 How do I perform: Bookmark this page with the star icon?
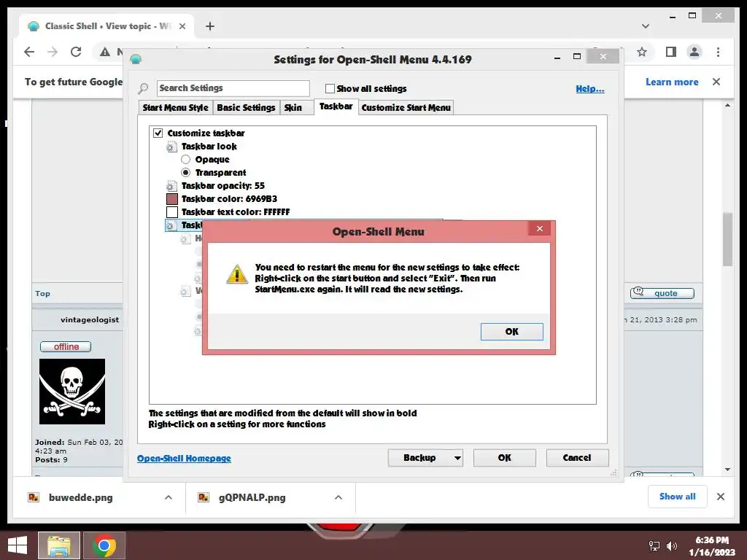click(x=642, y=52)
